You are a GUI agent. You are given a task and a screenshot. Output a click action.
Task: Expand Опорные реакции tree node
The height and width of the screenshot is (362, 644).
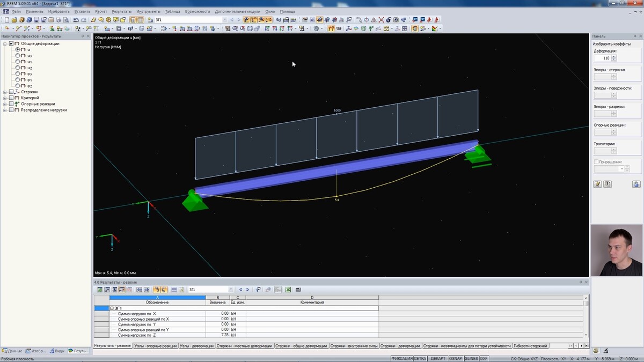tap(5, 104)
